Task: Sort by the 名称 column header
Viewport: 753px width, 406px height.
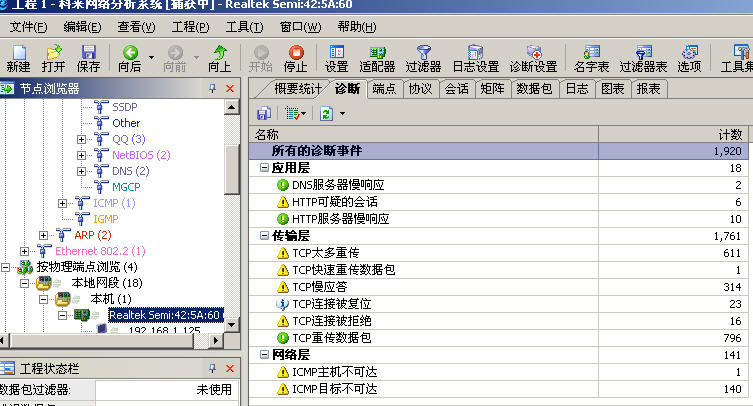Action: 424,134
